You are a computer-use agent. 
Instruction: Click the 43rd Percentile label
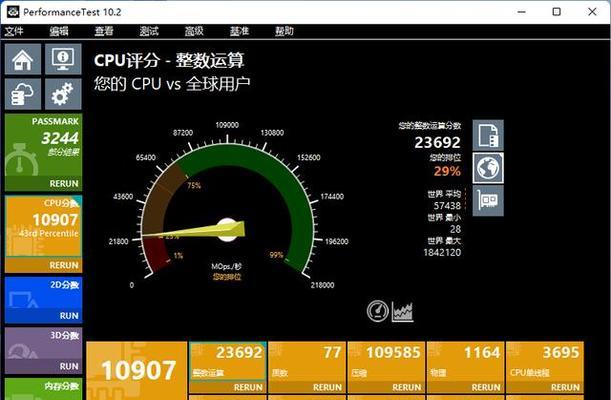pos(49,233)
